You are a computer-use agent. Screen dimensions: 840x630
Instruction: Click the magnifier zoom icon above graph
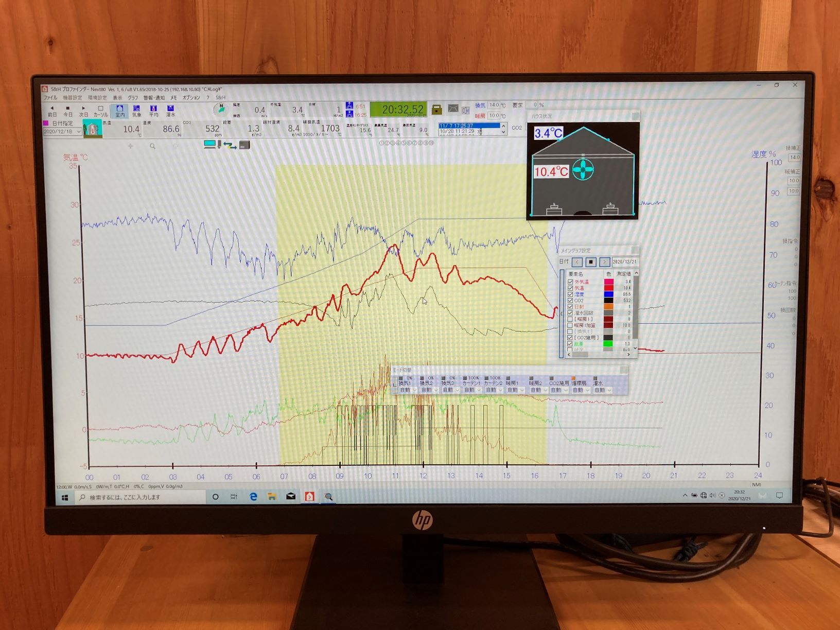pos(152,146)
